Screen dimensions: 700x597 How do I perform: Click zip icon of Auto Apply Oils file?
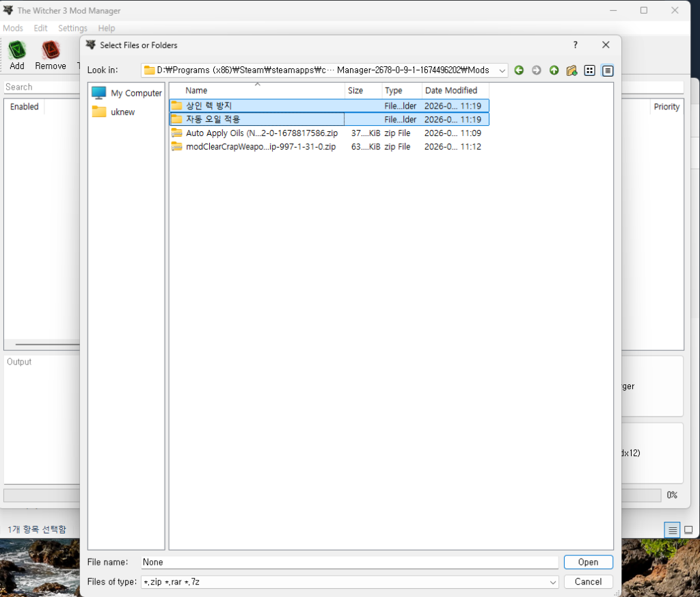click(177, 133)
